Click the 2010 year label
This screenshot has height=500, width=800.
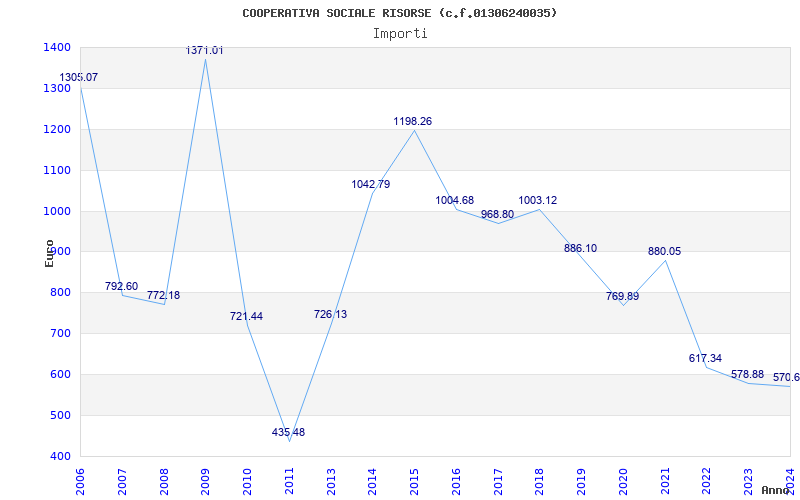(x=247, y=482)
